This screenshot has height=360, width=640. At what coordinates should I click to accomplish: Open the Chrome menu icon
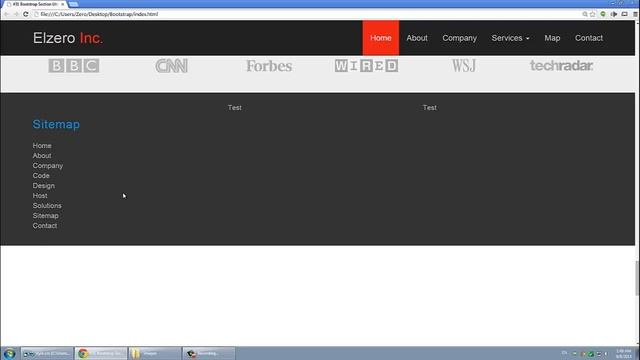click(x=636, y=14)
